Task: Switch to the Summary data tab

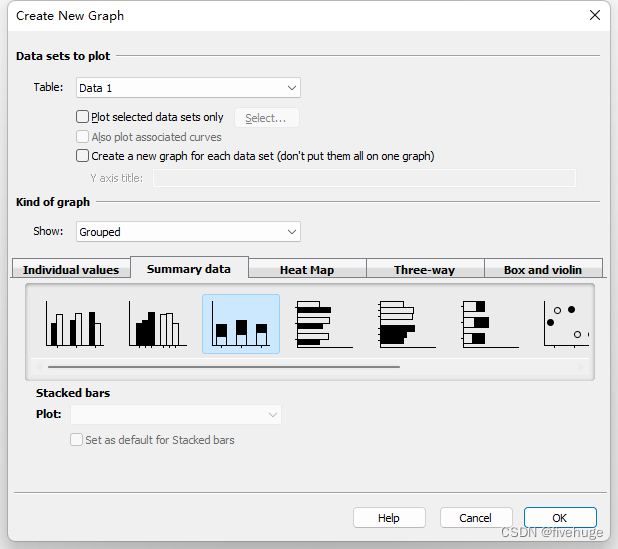Action: point(189,268)
